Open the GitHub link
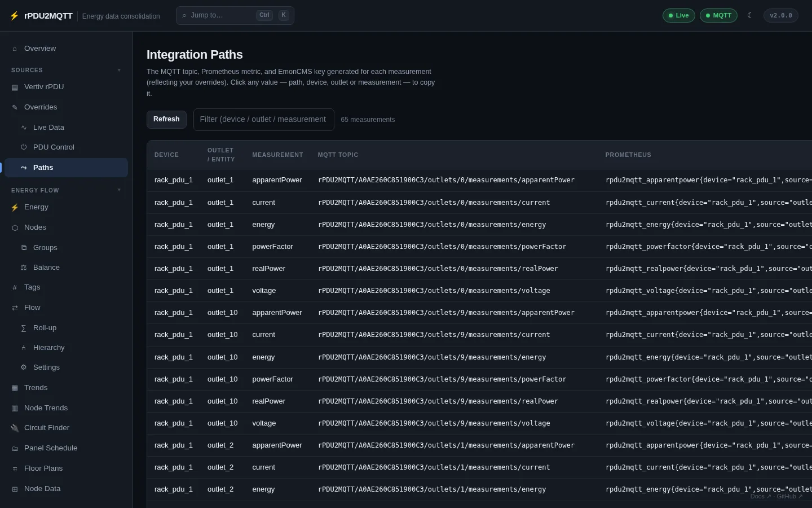812x508 pixels. click(x=789, y=497)
